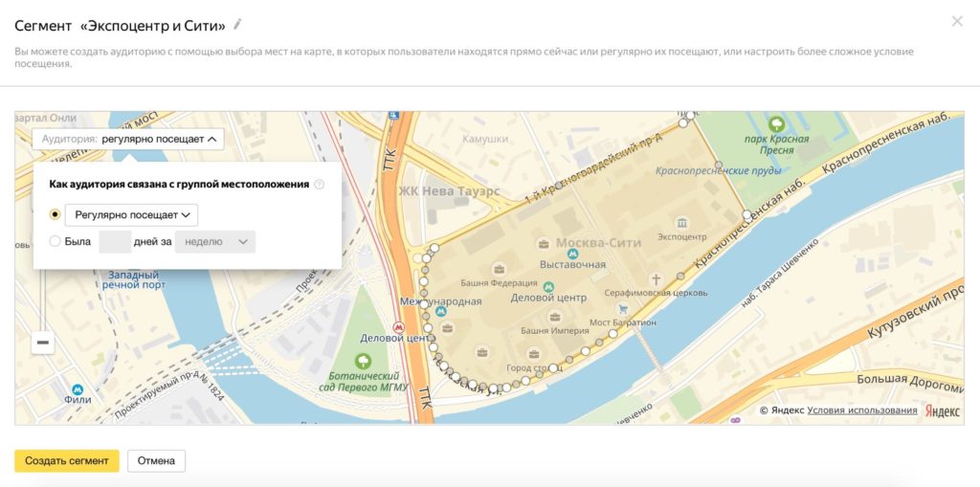Click the "Создать сегмент" button

point(67,461)
